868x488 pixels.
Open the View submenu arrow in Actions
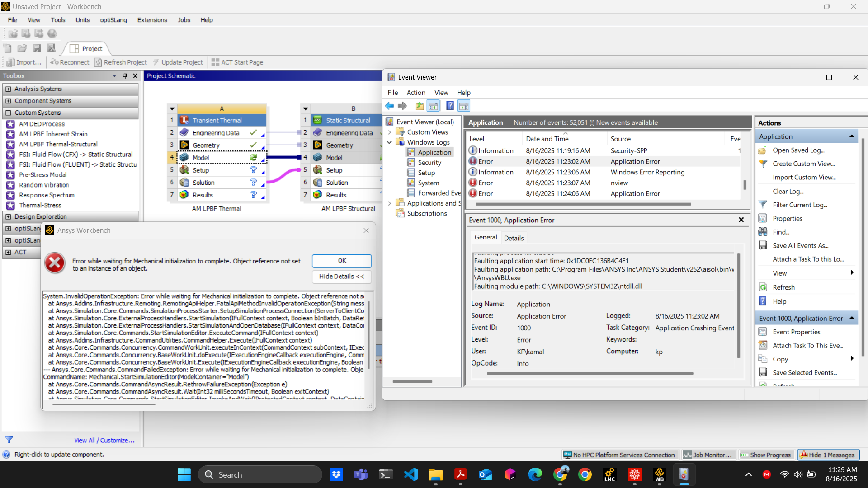point(852,273)
